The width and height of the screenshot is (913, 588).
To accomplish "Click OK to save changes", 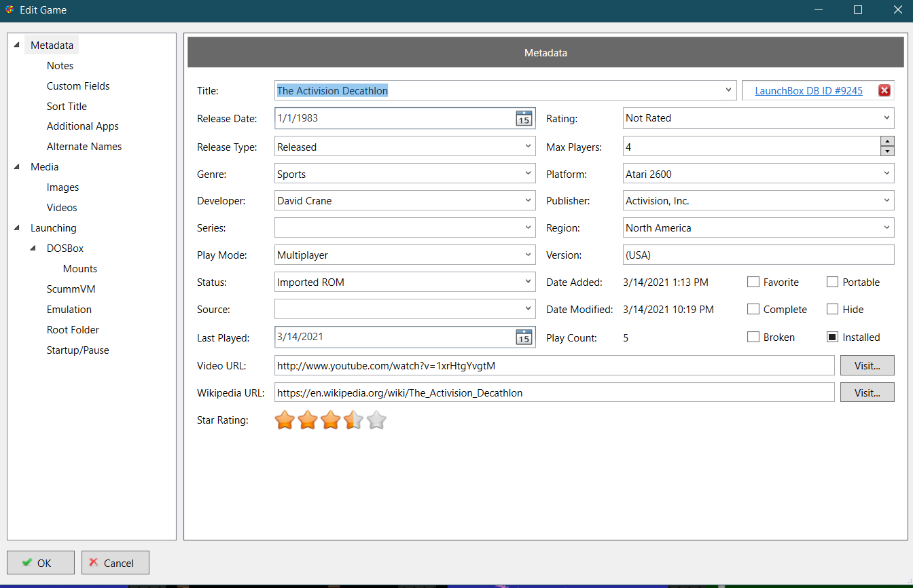I will [41, 563].
